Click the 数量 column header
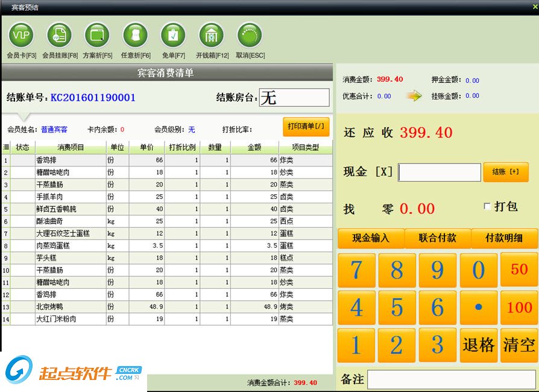The width and height of the screenshot is (539, 392). (x=215, y=147)
